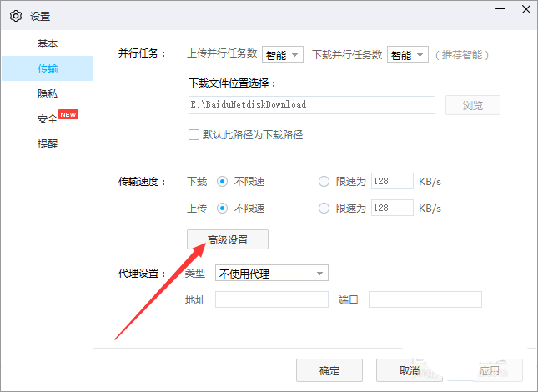Open the proxy 类型 dropdown
This screenshot has width=538, height=392.
[x=271, y=273]
